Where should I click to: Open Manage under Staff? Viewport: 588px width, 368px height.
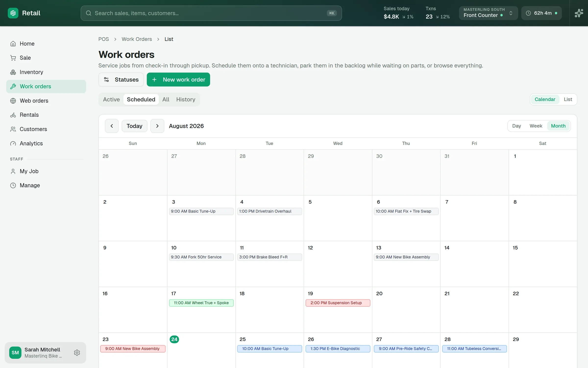tap(46, 185)
